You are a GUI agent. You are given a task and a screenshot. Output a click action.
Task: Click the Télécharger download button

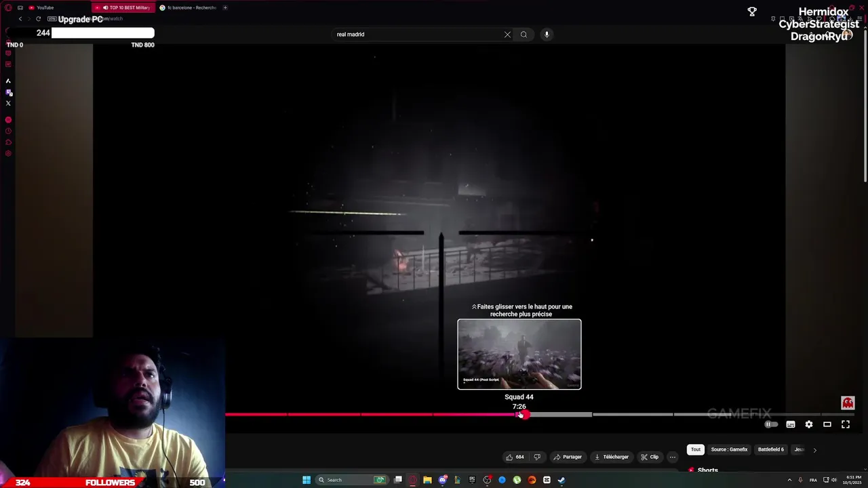click(612, 457)
